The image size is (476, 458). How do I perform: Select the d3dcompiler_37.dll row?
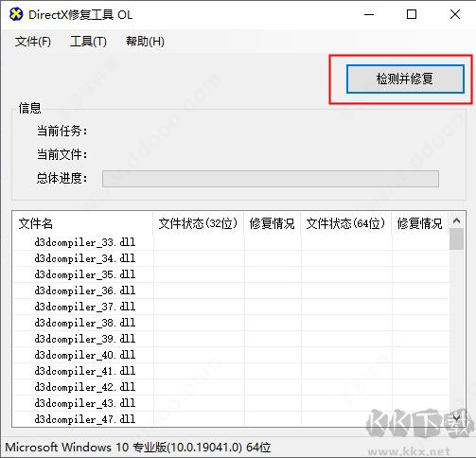tap(231, 307)
